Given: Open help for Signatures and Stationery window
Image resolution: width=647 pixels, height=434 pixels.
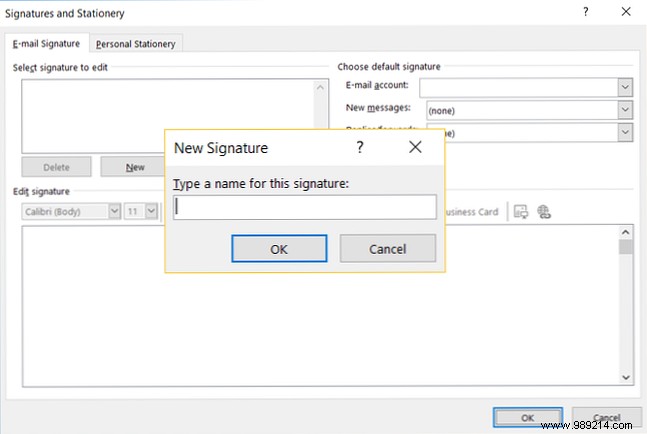Looking at the screenshot, I should click(x=586, y=12).
